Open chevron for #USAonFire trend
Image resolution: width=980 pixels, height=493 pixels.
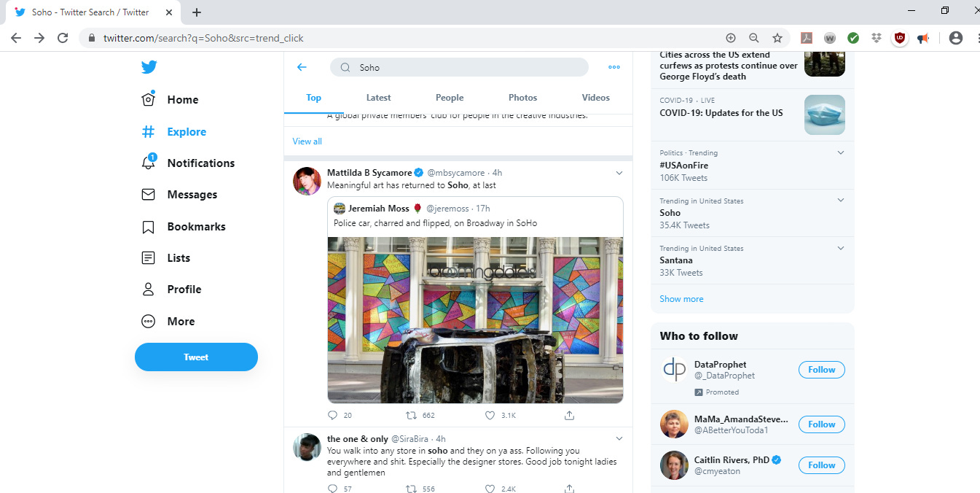tap(841, 153)
